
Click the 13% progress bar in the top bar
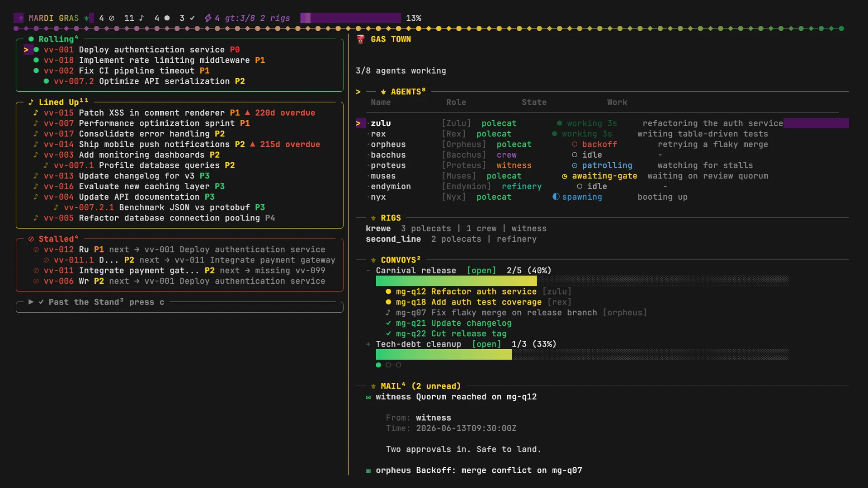point(350,18)
